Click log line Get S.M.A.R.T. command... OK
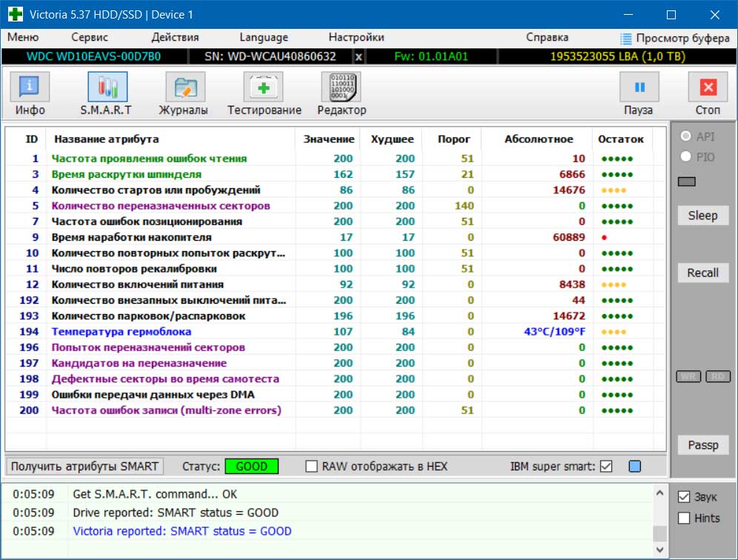738x560 pixels. click(155, 494)
